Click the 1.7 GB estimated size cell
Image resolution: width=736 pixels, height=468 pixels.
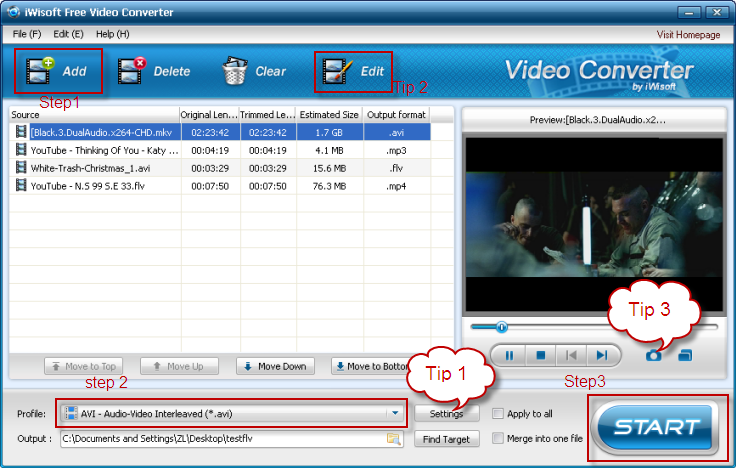tap(330, 132)
